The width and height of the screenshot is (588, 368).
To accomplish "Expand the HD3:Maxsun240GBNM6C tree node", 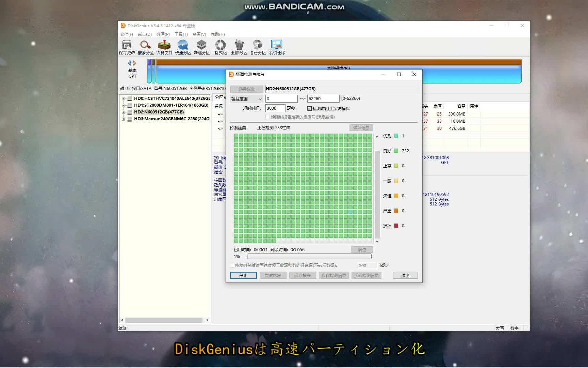I will tap(123, 119).
